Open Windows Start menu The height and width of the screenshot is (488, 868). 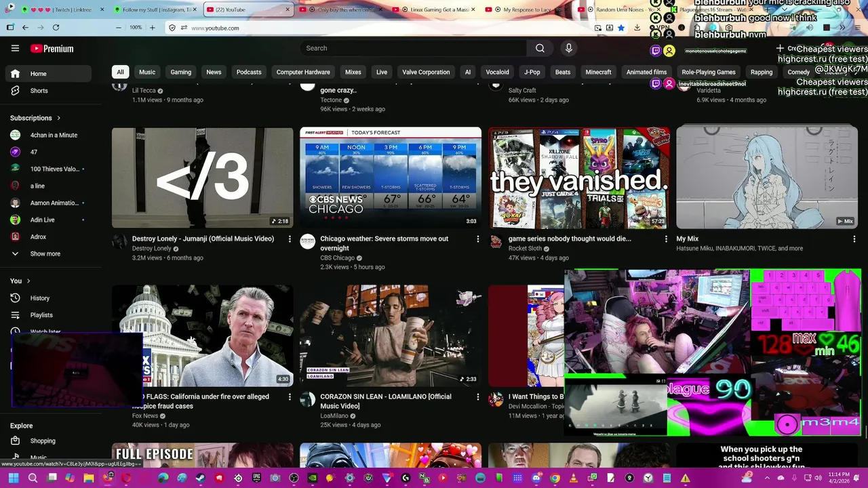14,478
